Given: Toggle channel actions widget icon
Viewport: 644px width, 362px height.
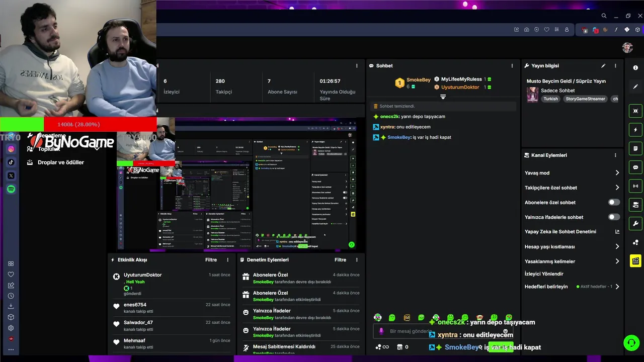Looking at the screenshot, I should coord(635,205).
